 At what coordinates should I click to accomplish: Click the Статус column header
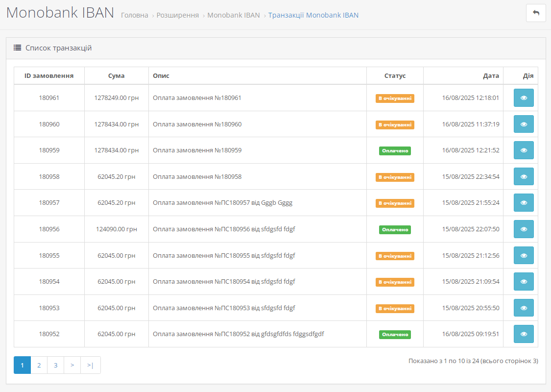coord(395,75)
